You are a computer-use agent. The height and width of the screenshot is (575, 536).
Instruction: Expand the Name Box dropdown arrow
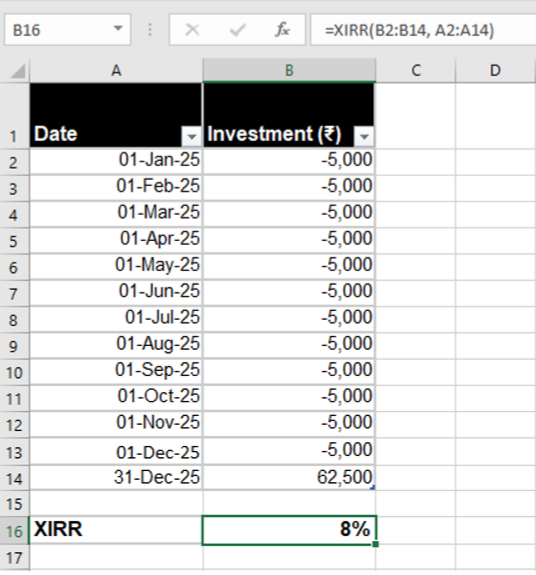click(x=118, y=29)
